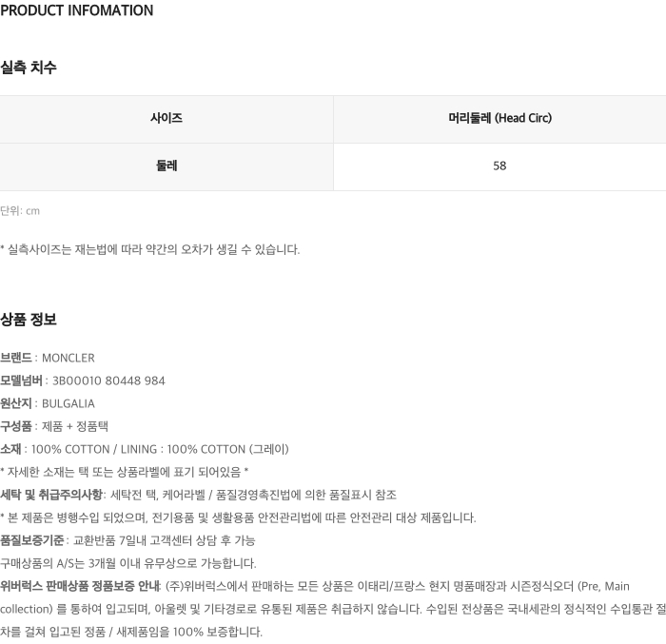Click the 구성품 제품 + 정품택 line
Image resolution: width=666 pixels, height=644 pixels.
point(54,426)
